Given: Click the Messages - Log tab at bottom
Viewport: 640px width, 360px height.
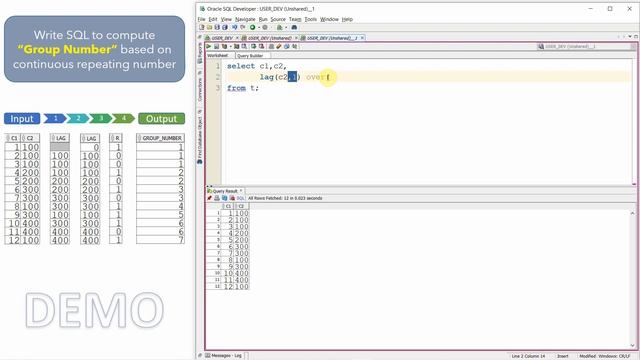Looking at the screenshot, I should click(224, 356).
